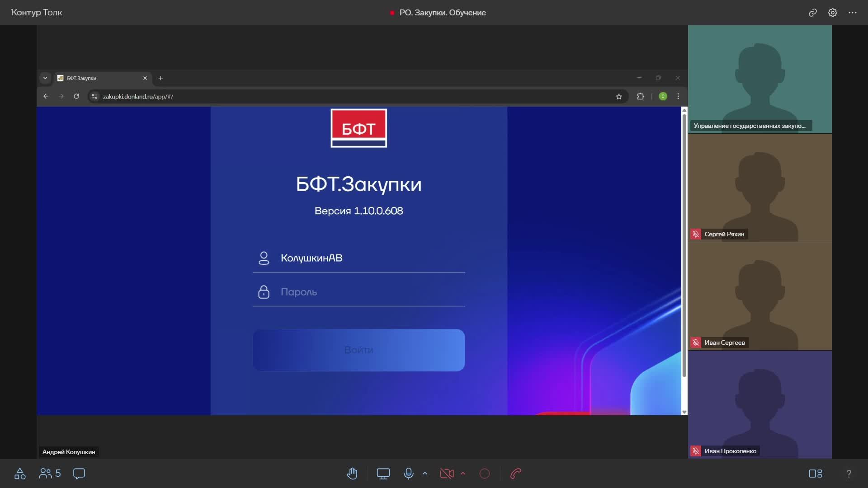This screenshot has height=488, width=868.
Task: Change layout view icon
Action: [815, 474]
